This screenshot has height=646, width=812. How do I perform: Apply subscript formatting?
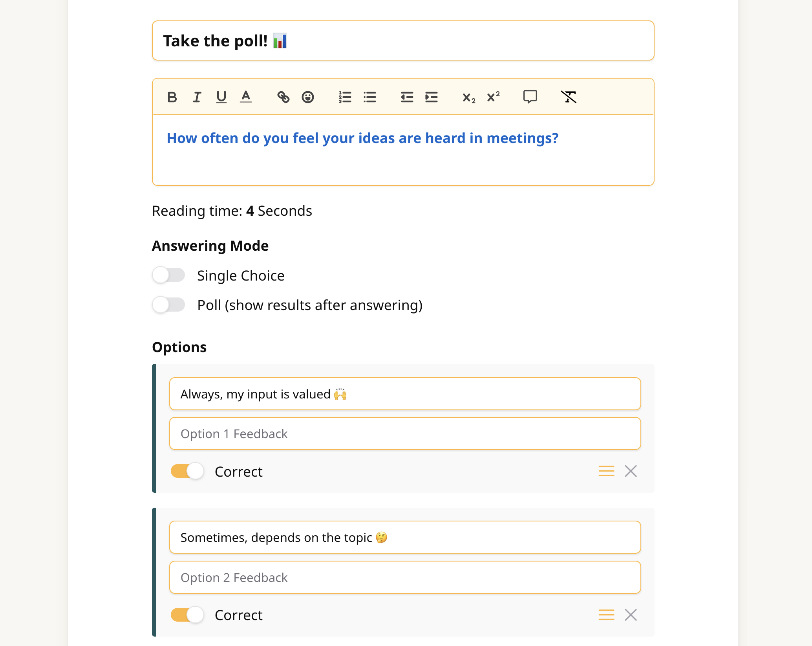(469, 97)
